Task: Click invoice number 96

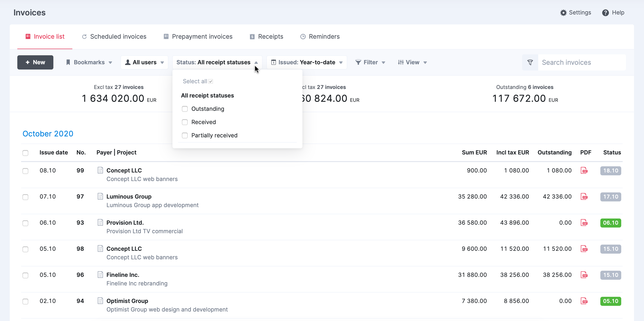Action: [80, 275]
